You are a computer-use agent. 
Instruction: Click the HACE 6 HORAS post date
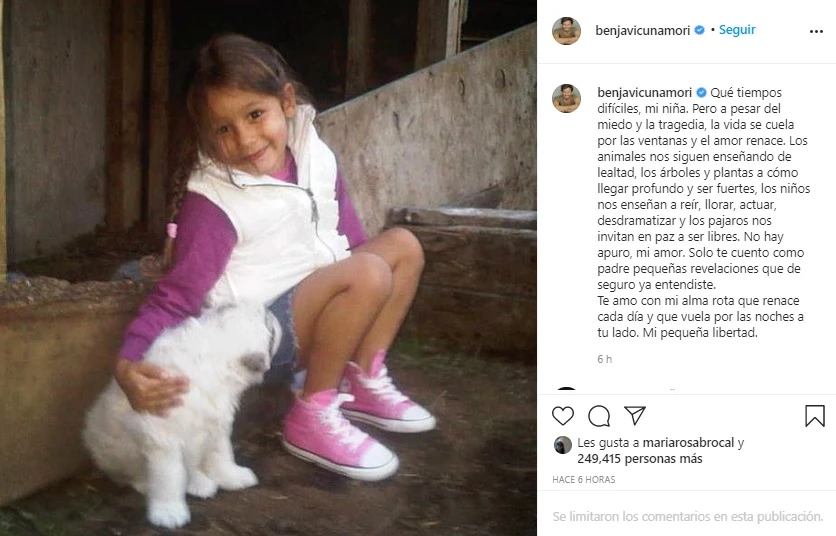click(583, 479)
